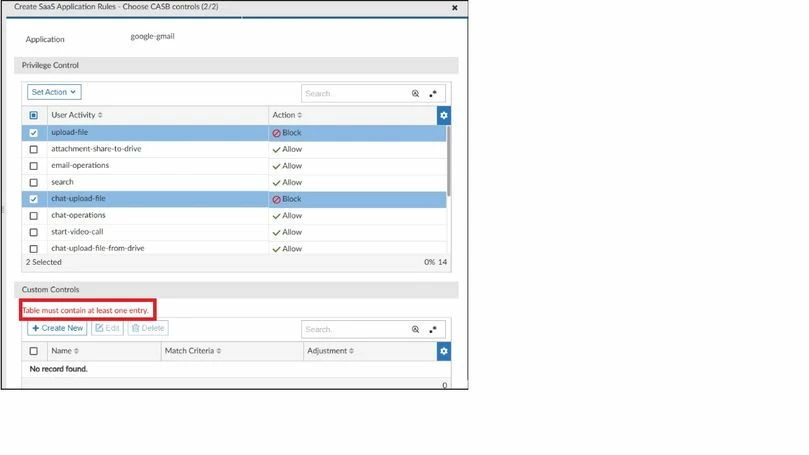Click the expand icon beside the Privilege Control search
Viewport: 809px width, 455px height.
coord(433,93)
